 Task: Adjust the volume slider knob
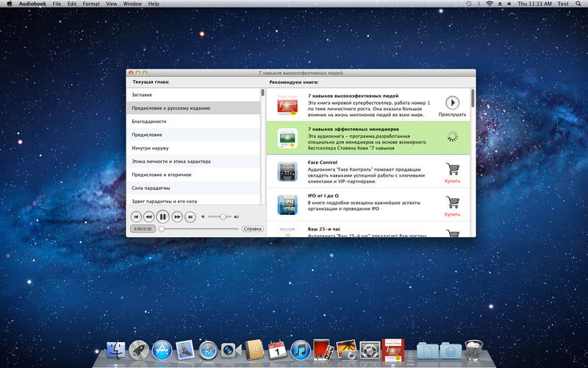tap(223, 216)
